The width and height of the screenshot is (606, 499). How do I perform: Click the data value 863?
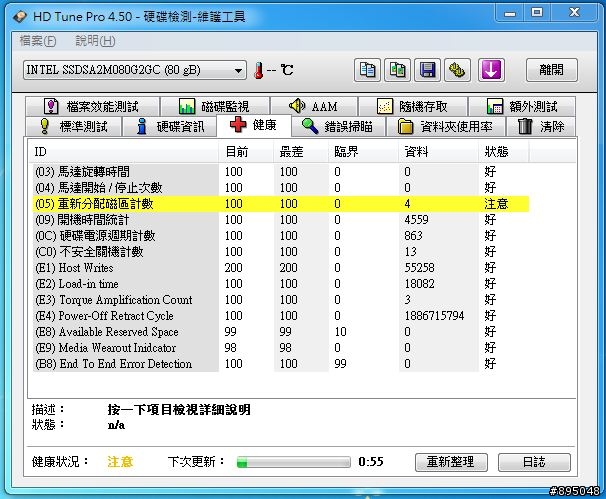tap(414, 236)
